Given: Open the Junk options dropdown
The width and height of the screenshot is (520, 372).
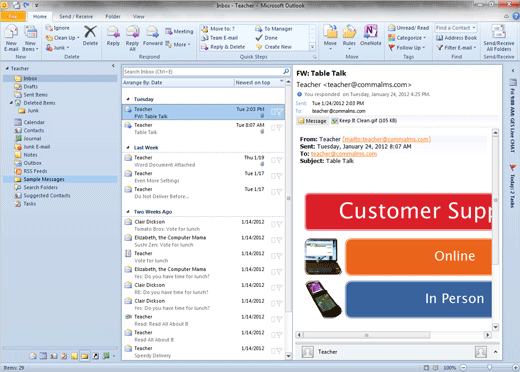Looking at the screenshot, I should pyautogui.click(x=57, y=48).
